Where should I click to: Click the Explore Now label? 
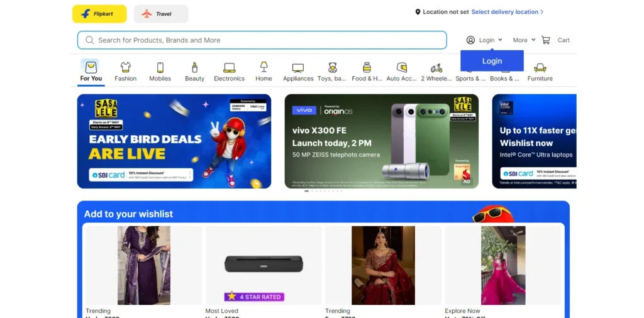click(x=462, y=310)
